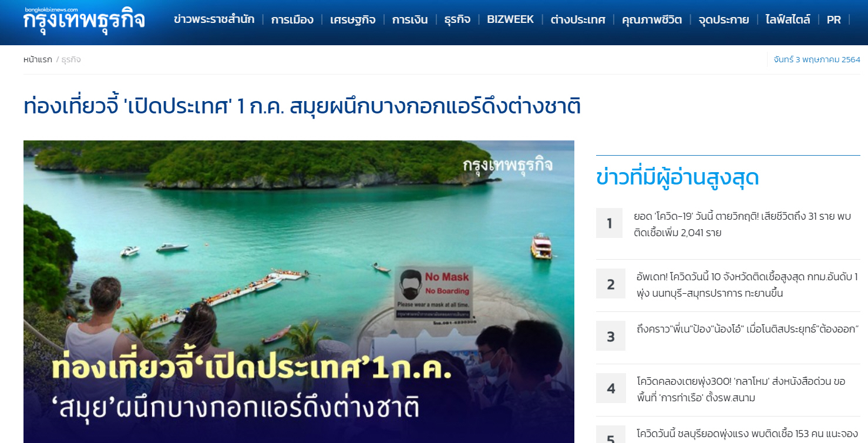Open the เศรษฐกิจ menu item
The image size is (868, 443).
[352, 19]
